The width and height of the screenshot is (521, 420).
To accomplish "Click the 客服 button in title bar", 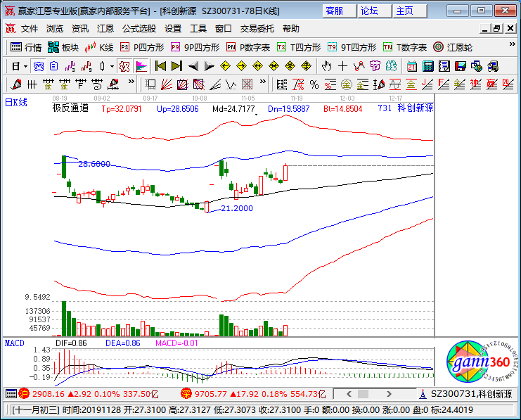I will pos(340,11).
